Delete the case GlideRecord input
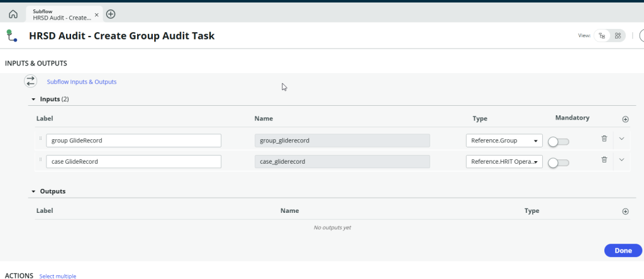The width and height of the screenshot is (644, 279). (x=604, y=160)
